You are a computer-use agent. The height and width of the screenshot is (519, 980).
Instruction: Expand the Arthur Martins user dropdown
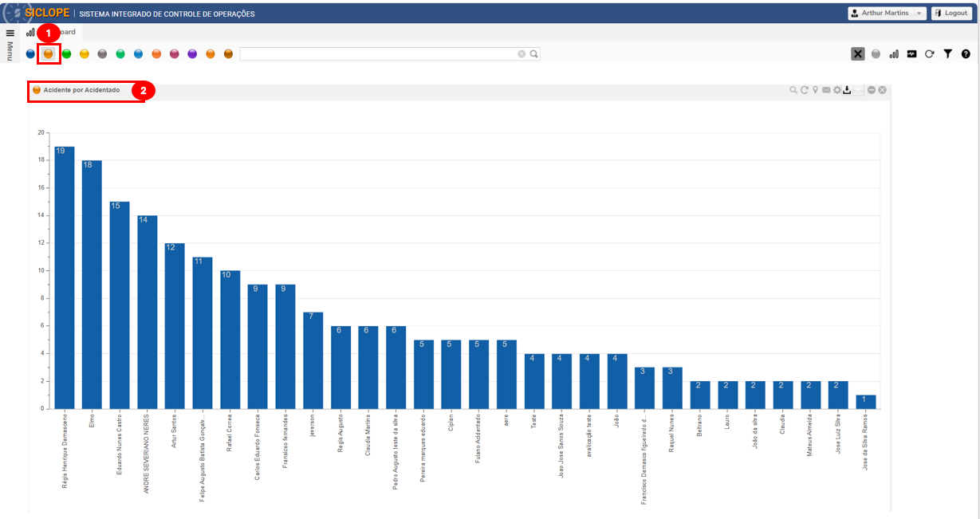[887, 14]
